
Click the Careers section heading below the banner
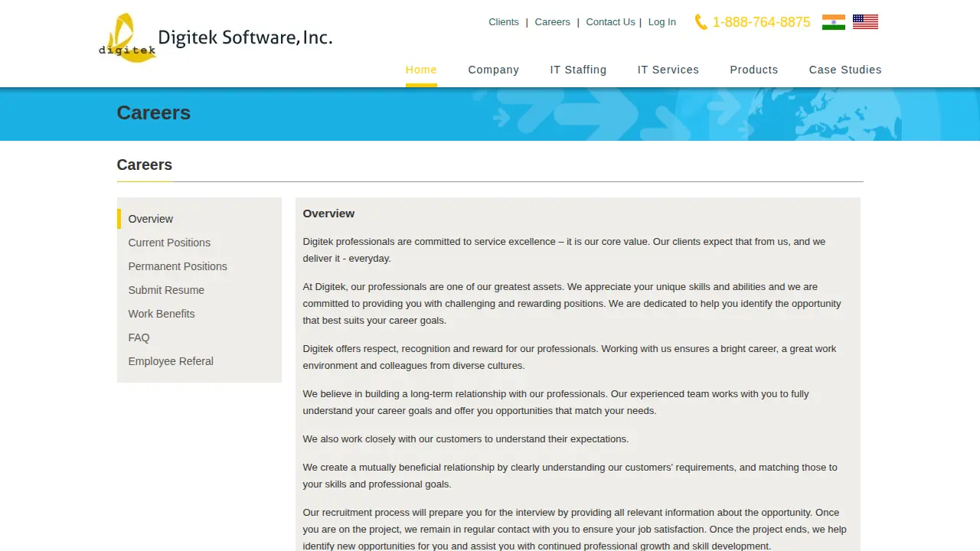(x=145, y=165)
